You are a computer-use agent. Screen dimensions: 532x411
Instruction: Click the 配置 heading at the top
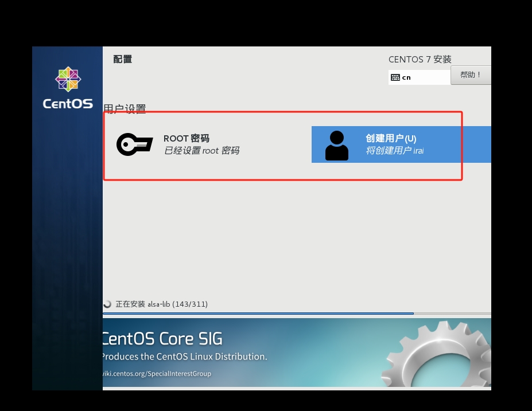click(122, 58)
